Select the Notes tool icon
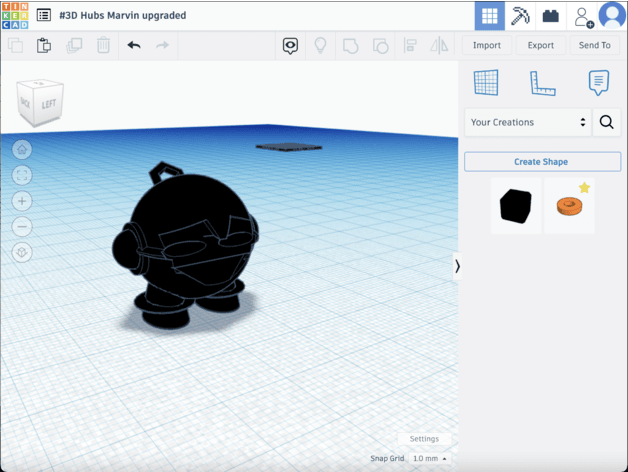628x472 pixels. coord(599,83)
